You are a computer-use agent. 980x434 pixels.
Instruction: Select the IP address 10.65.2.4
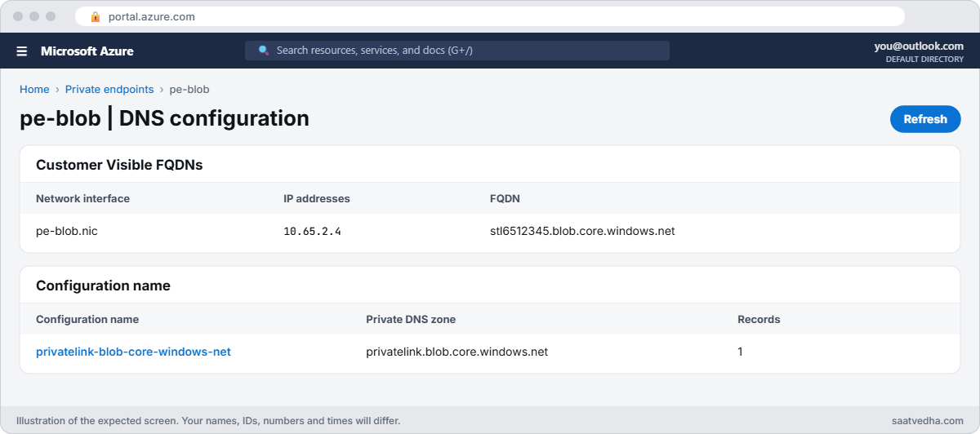(x=312, y=232)
